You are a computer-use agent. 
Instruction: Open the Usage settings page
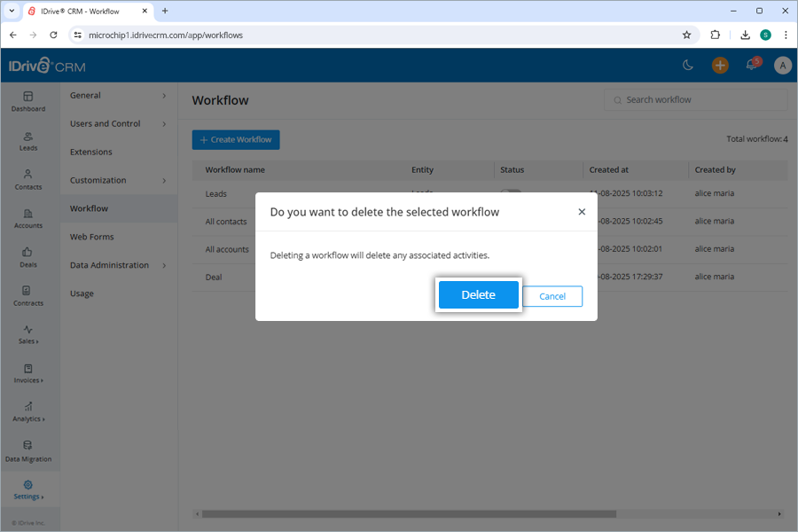(x=82, y=293)
